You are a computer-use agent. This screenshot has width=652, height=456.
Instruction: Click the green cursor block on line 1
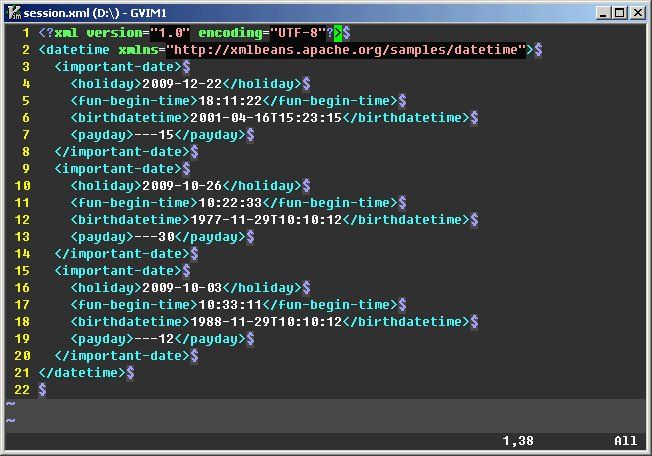(x=338, y=33)
